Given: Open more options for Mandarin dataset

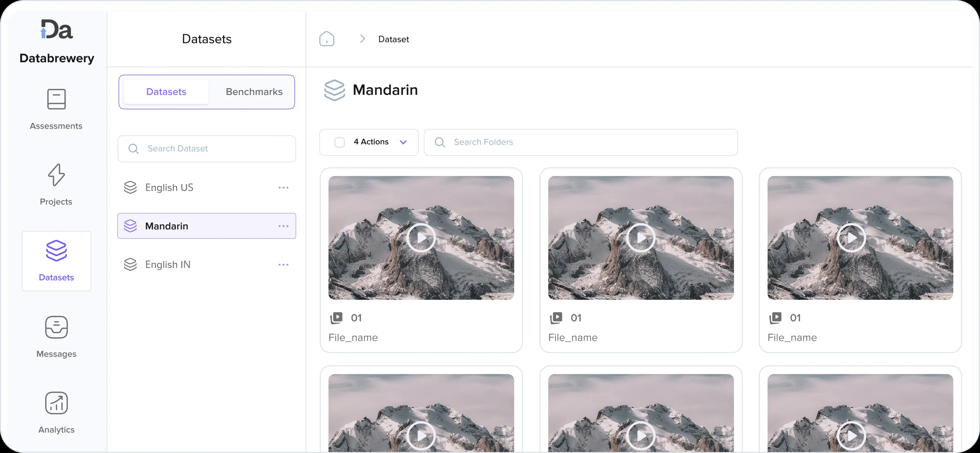Looking at the screenshot, I should pyautogui.click(x=284, y=226).
